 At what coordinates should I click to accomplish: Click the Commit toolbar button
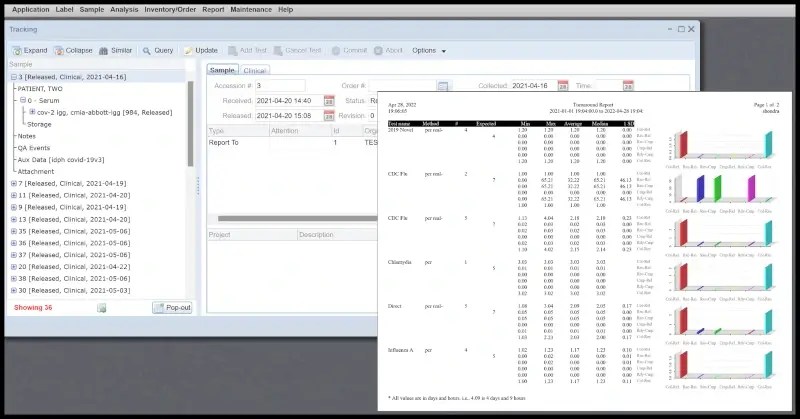(349, 51)
